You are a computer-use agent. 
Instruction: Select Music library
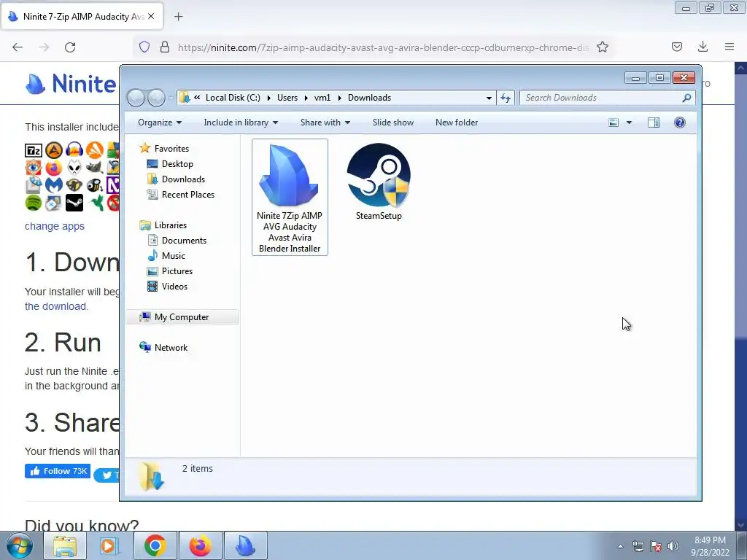[x=174, y=256]
